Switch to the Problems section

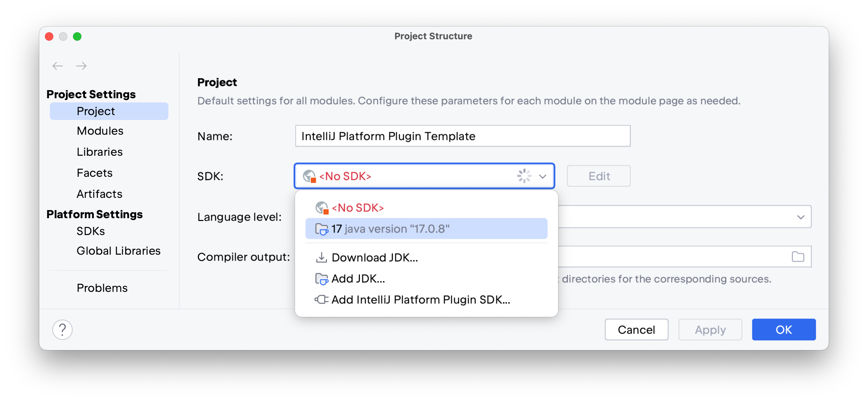[102, 288]
